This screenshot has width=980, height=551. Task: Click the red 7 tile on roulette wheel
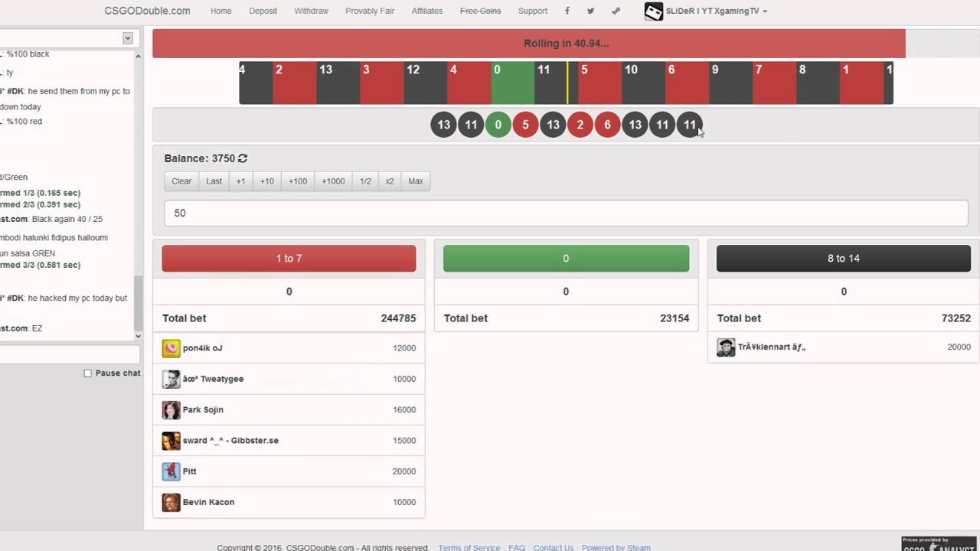click(x=775, y=83)
